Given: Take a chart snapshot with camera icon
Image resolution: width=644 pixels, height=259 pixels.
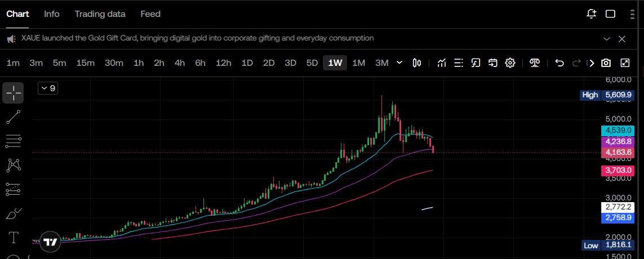Looking at the screenshot, I should [605, 63].
